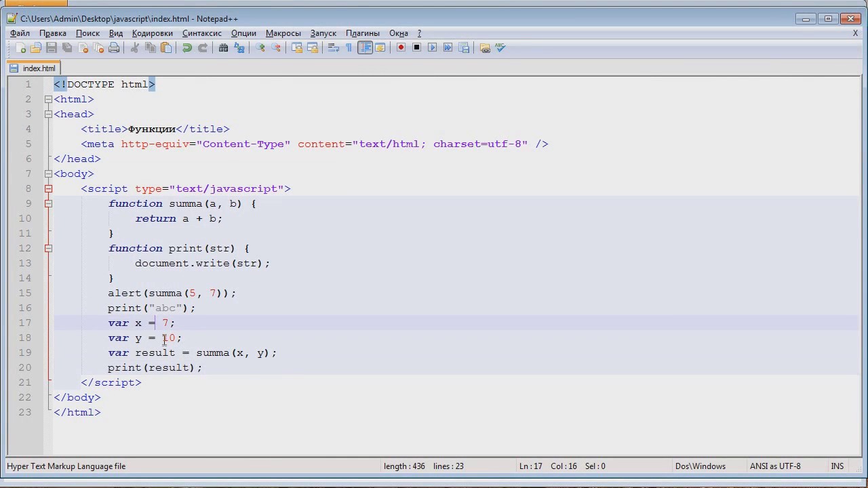The width and height of the screenshot is (868, 488).
Task: Open the Replace dialog toolbar icon
Action: (x=239, y=47)
